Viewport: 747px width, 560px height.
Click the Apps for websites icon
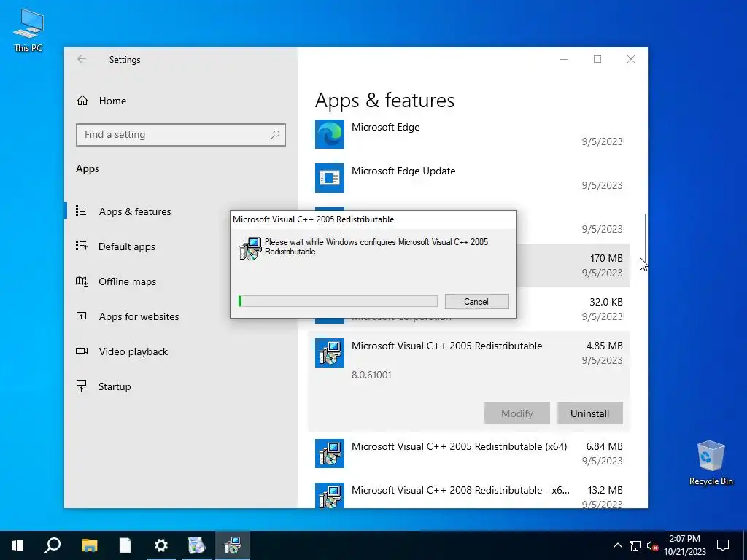point(82,316)
